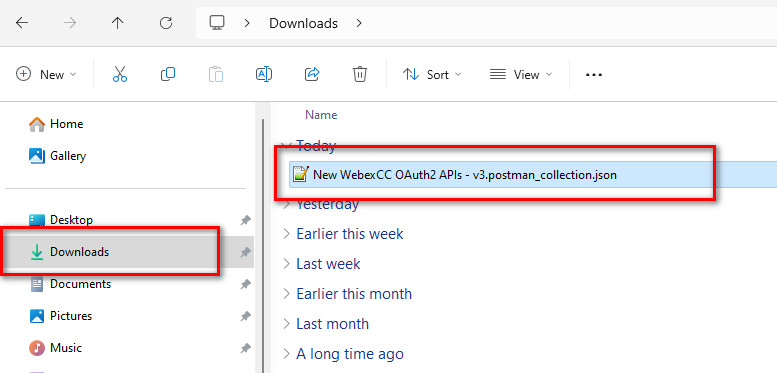
Task: Copy the selected file
Action: [168, 74]
